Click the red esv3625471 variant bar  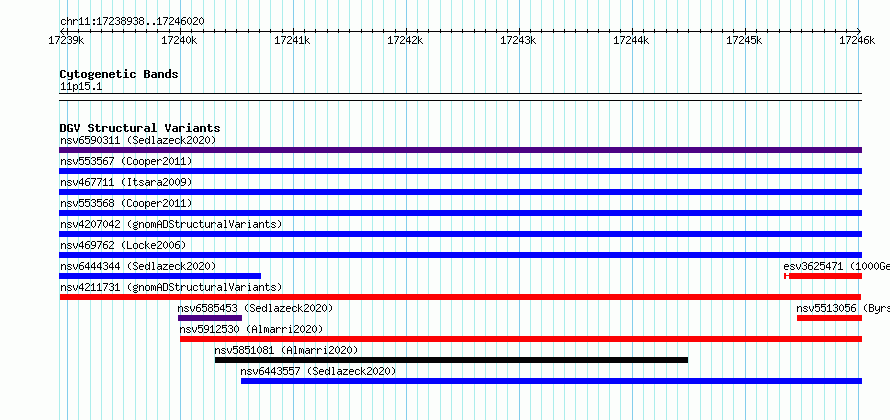click(x=823, y=276)
